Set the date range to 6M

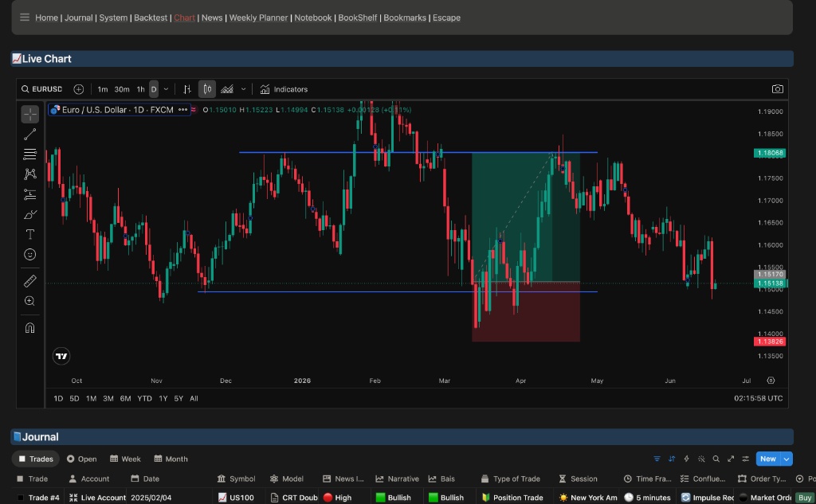pos(125,398)
